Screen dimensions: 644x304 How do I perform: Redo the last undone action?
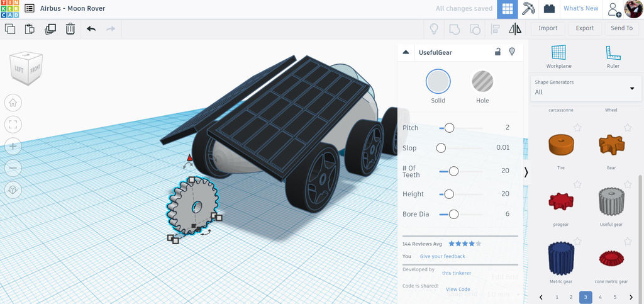point(111,29)
